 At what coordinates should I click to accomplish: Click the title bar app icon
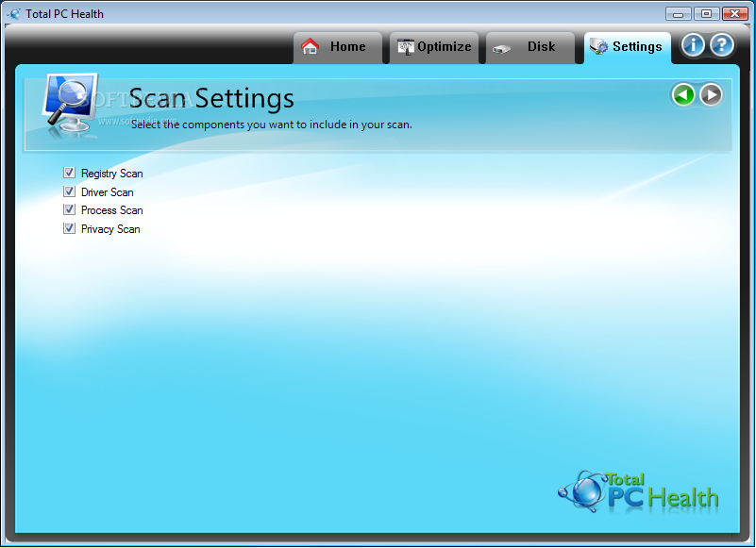point(14,14)
